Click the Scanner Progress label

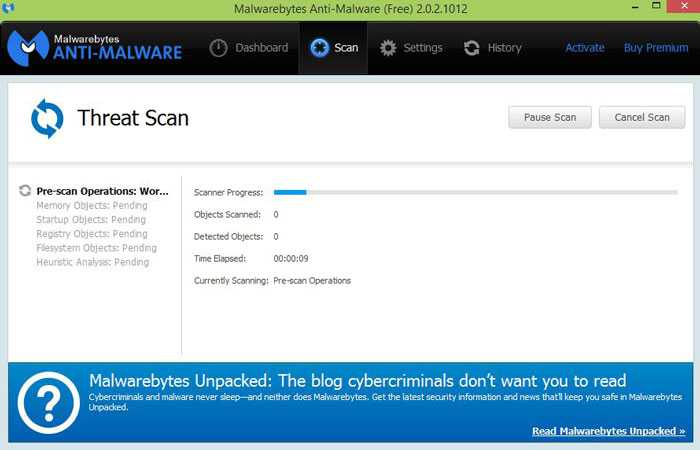point(229,193)
